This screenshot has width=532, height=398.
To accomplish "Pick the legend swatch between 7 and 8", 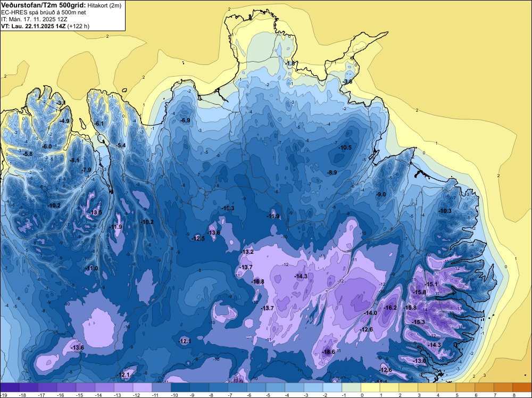I will pos(504,387).
